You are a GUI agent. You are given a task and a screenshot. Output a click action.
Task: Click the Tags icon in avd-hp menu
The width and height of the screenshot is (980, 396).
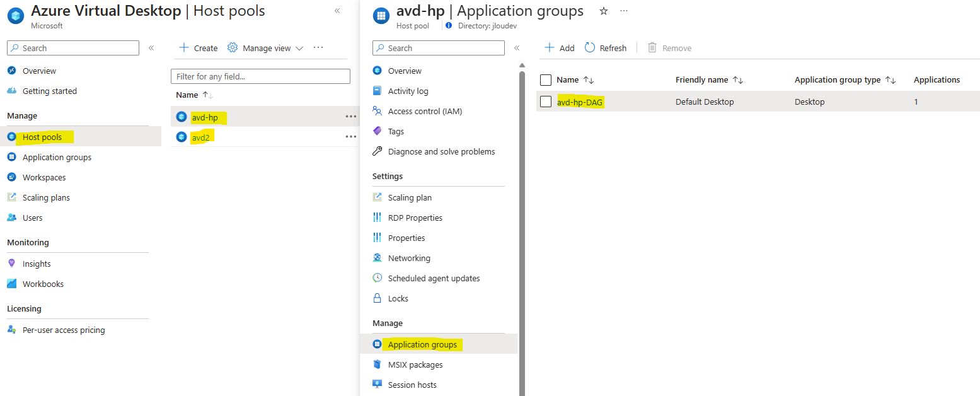(378, 131)
